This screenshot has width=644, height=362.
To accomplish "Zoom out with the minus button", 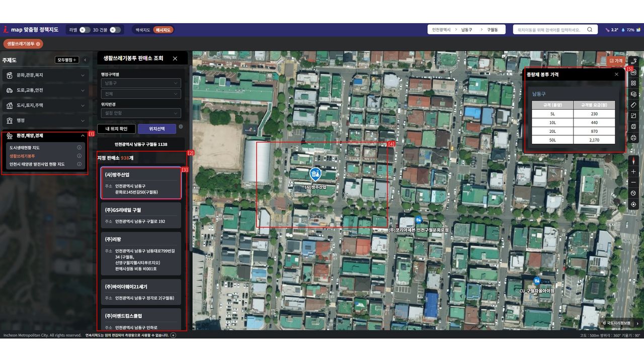I will [x=633, y=182].
